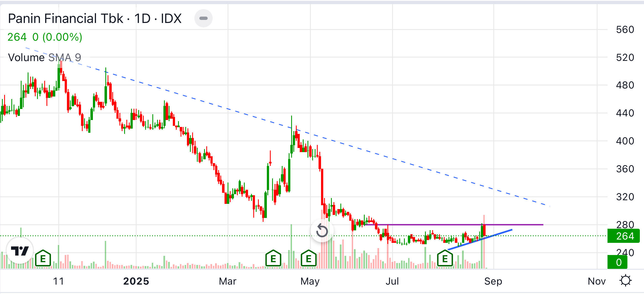Click the 11 date label on time axis
This screenshot has height=294, width=644.
[58, 281]
